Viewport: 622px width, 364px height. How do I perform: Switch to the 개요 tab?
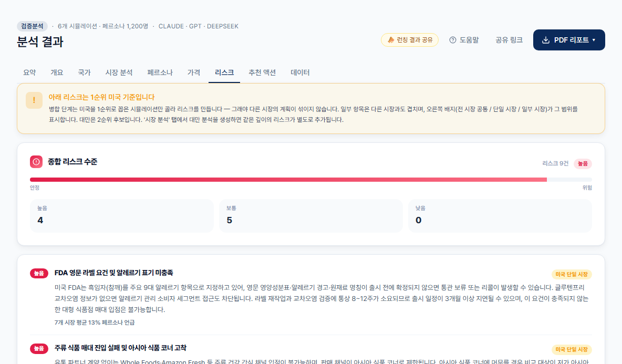coord(57,72)
